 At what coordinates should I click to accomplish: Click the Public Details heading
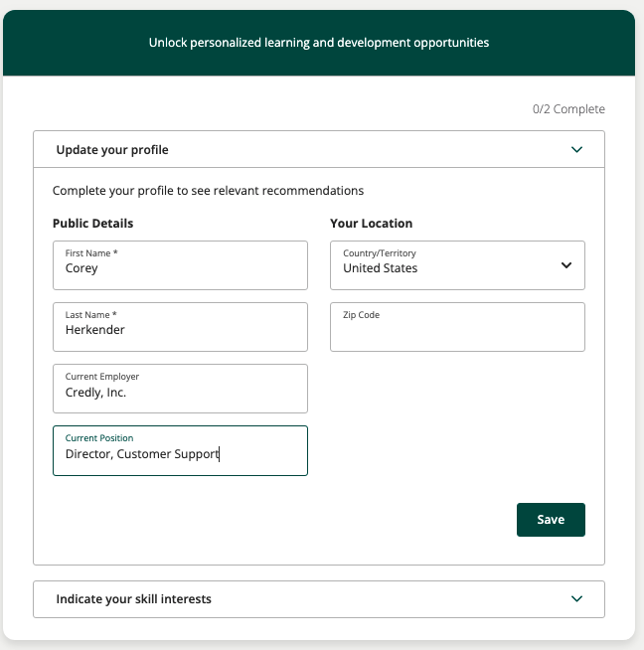pyautogui.click(x=92, y=224)
